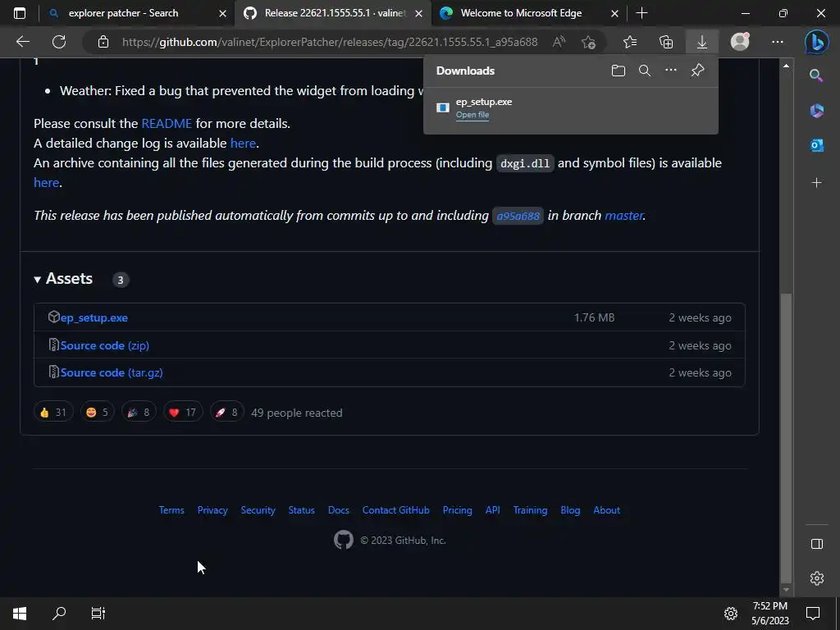
Task: Click the thumbs up reaction button
Action: [x=53, y=412]
